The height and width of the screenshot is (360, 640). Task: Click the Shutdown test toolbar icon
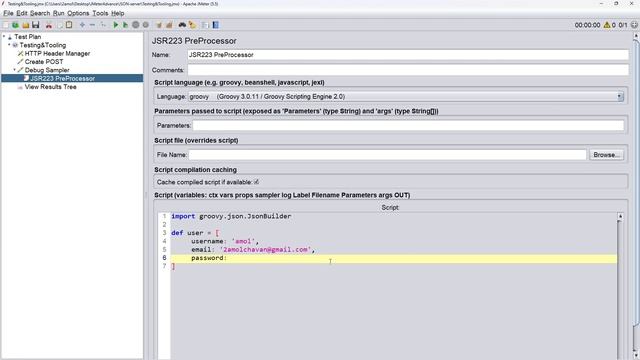145,25
